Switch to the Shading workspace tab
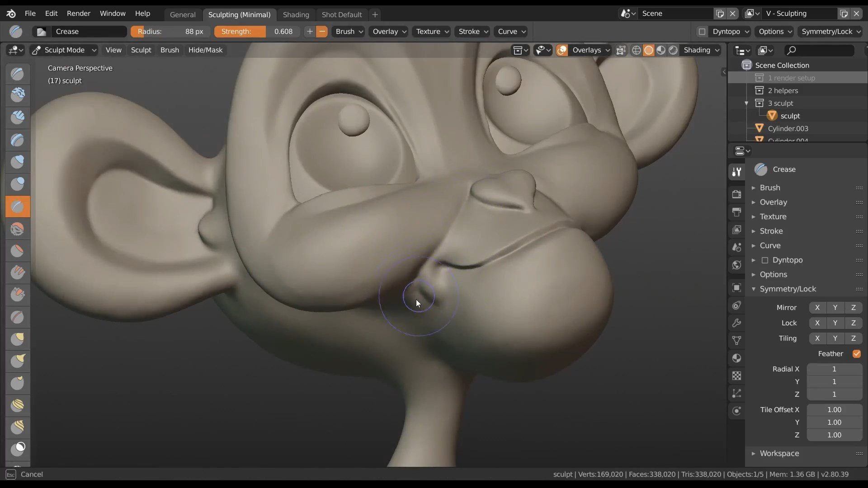The image size is (868, 488). tap(296, 14)
